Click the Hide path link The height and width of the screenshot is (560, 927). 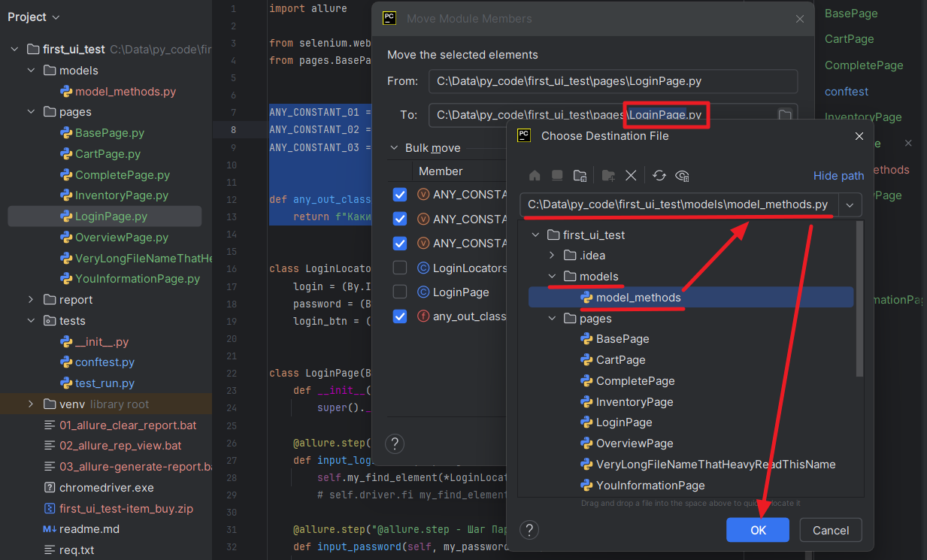[838, 175]
